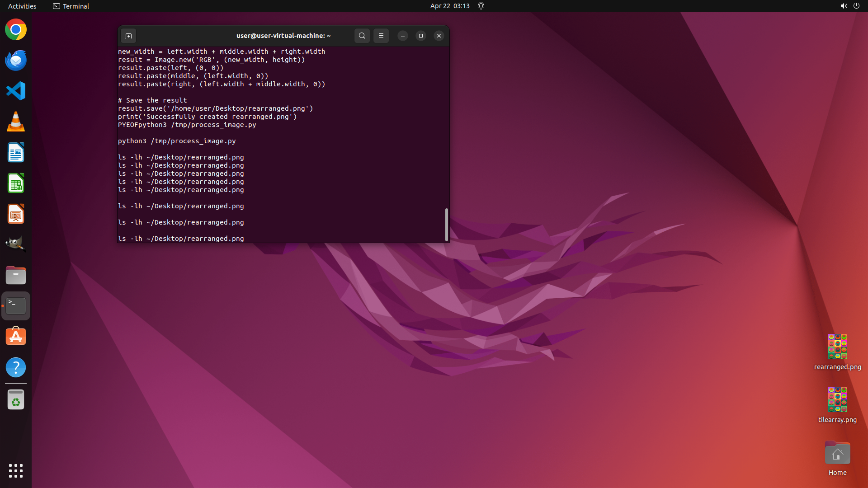This screenshot has width=868, height=488.
Task: Open system menu via volume icon
Action: pyautogui.click(x=844, y=6)
